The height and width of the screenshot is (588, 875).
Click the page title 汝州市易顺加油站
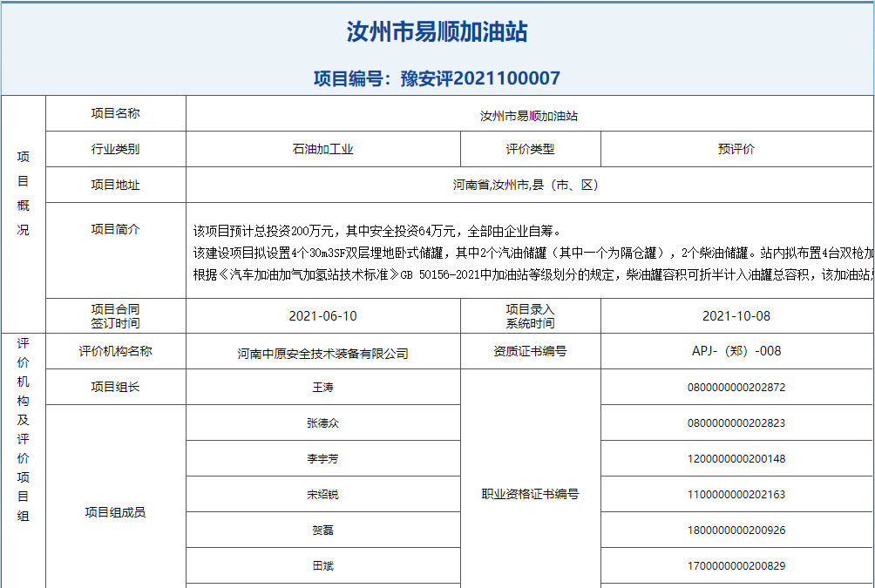click(437, 32)
